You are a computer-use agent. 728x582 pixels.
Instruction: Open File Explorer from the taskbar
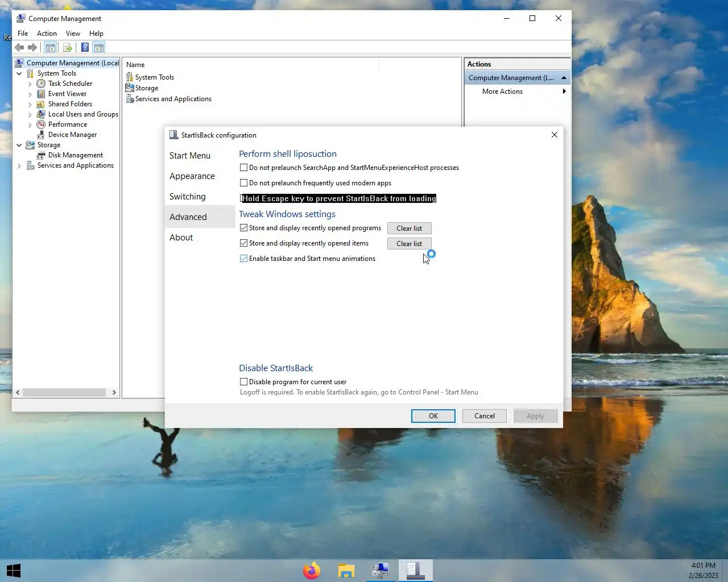coord(346,570)
